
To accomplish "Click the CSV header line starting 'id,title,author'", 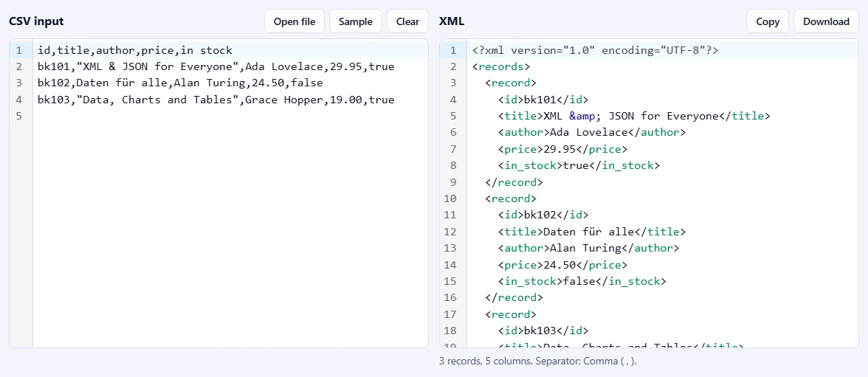I will pyautogui.click(x=135, y=50).
